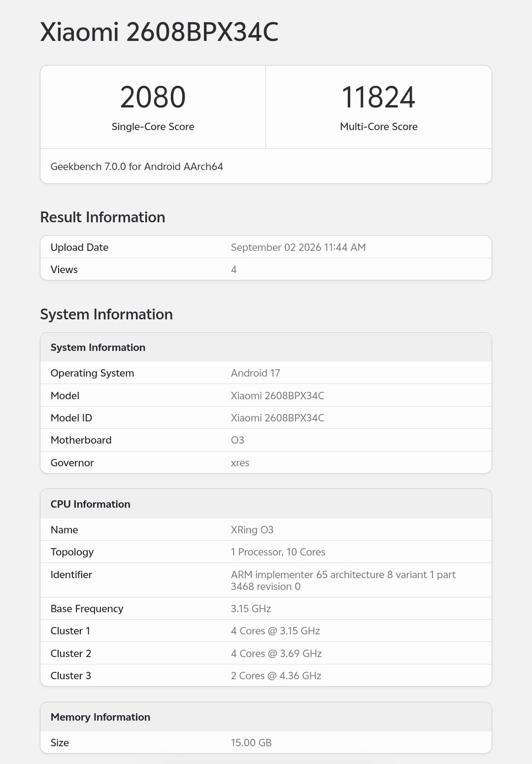Click the Single-Core Score label
Screen dimensions: 532x764
153,127
